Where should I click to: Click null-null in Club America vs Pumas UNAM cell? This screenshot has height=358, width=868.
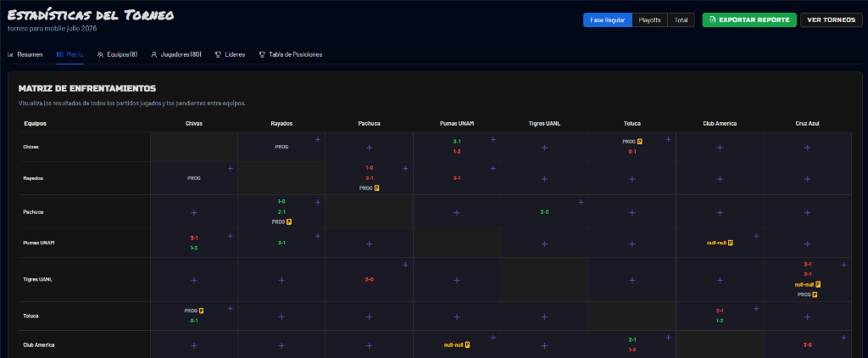453,344
